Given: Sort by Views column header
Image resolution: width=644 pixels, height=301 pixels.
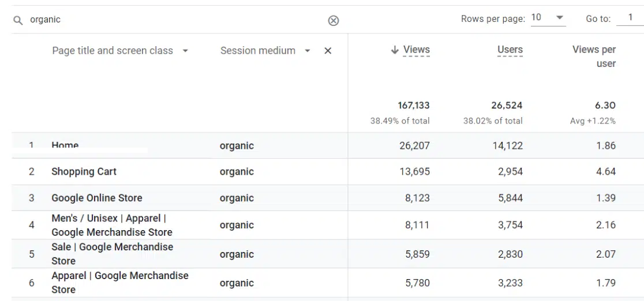Looking at the screenshot, I should (417, 50).
